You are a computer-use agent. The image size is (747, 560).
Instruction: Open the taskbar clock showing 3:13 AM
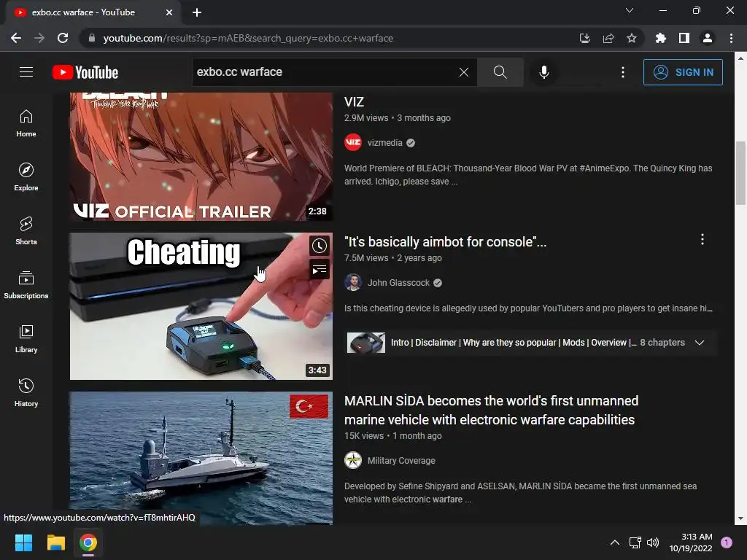pyautogui.click(x=691, y=542)
